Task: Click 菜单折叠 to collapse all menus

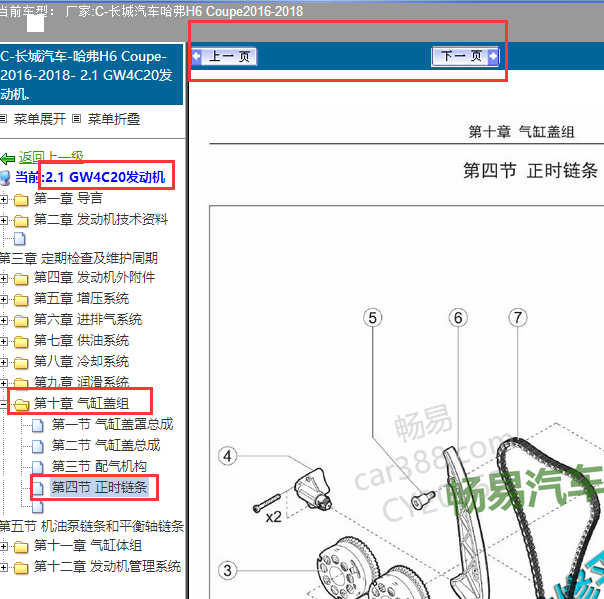Action: point(114,119)
